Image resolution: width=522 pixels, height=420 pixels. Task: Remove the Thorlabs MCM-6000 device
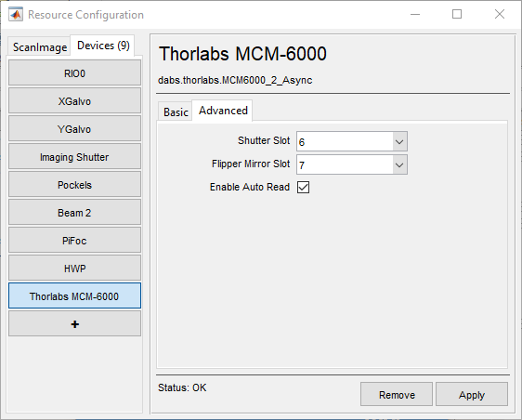coord(397,394)
